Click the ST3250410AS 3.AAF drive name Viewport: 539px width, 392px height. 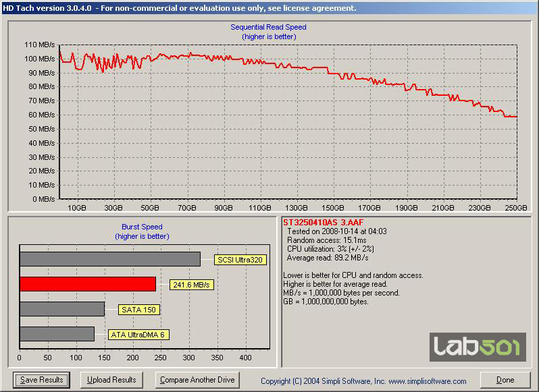[x=323, y=222]
